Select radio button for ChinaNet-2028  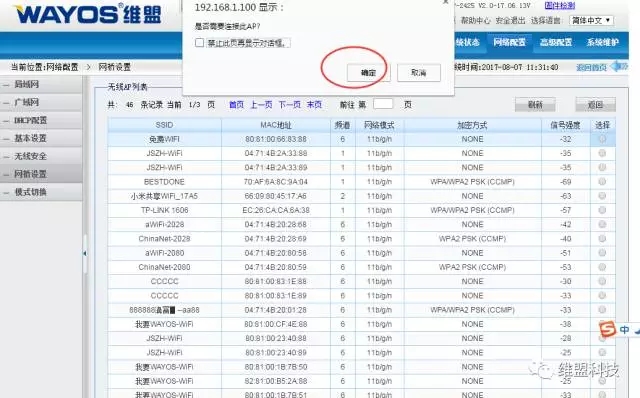[602, 239]
